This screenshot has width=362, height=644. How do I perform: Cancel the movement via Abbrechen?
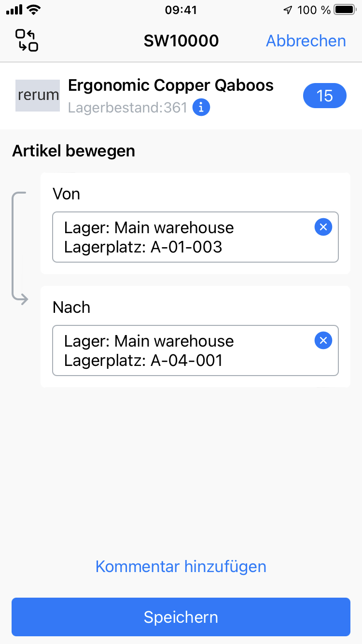(x=305, y=41)
